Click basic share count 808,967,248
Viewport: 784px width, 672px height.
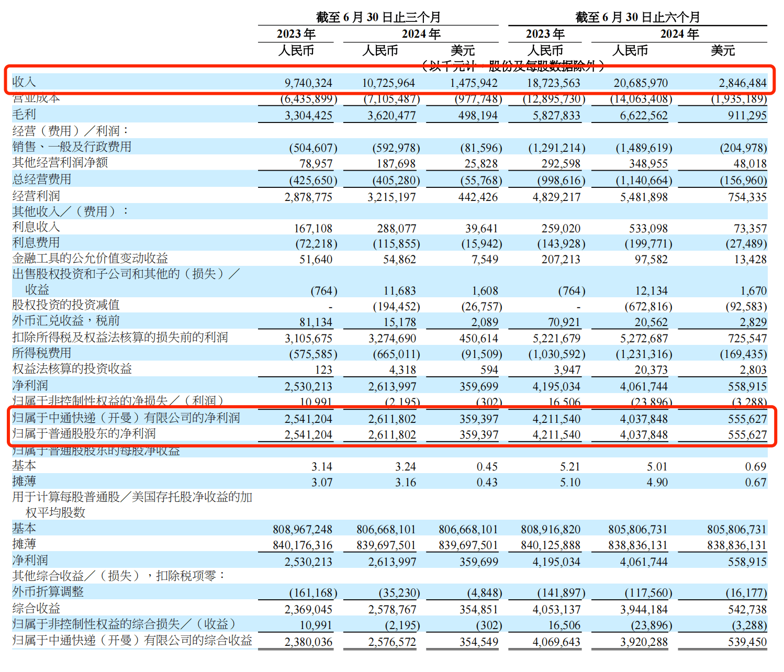(303, 530)
